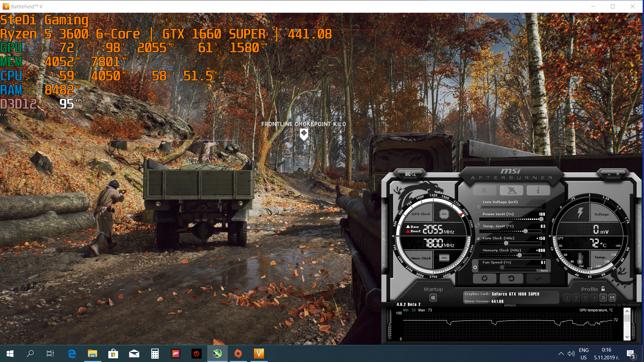
Task: Load profile slot 3
Action: (x=585, y=298)
